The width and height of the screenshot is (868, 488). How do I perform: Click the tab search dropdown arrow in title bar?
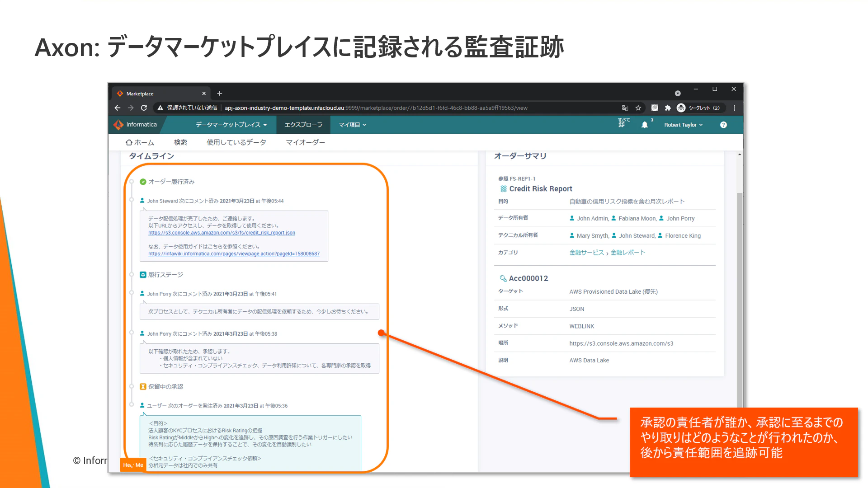coord(678,94)
